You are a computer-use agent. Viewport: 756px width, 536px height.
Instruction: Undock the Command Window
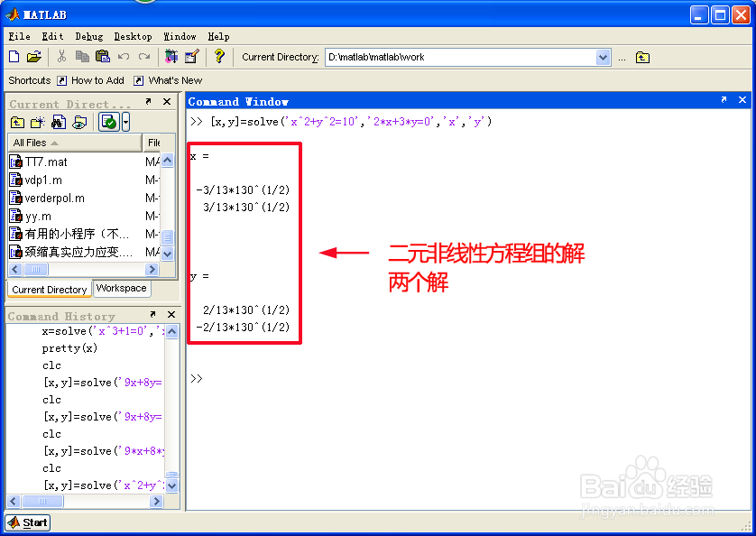coord(724,99)
